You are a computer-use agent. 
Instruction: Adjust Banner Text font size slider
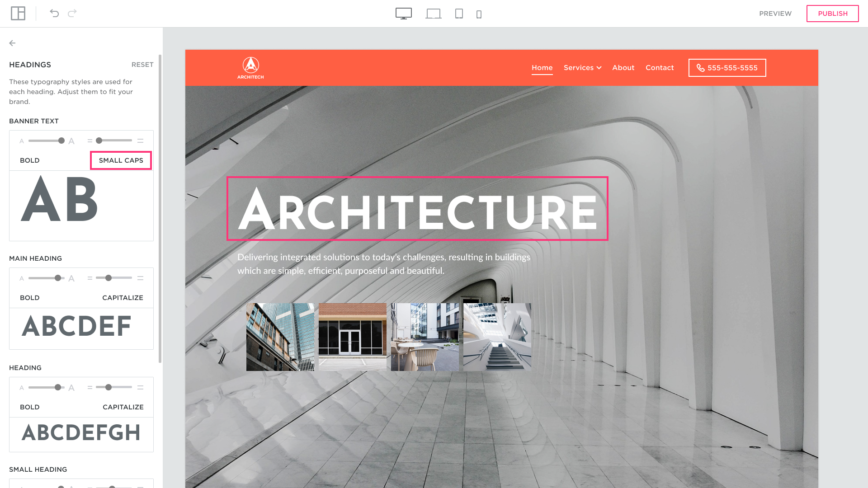click(61, 141)
